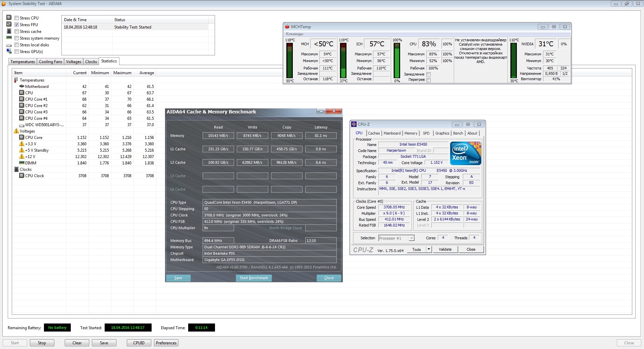Click the MCH temperature bar in MCHTemp
The image size is (644, 349).
coord(289,61)
